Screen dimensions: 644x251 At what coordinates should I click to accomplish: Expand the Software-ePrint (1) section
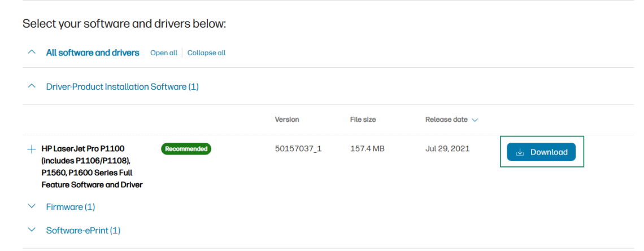(x=83, y=230)
